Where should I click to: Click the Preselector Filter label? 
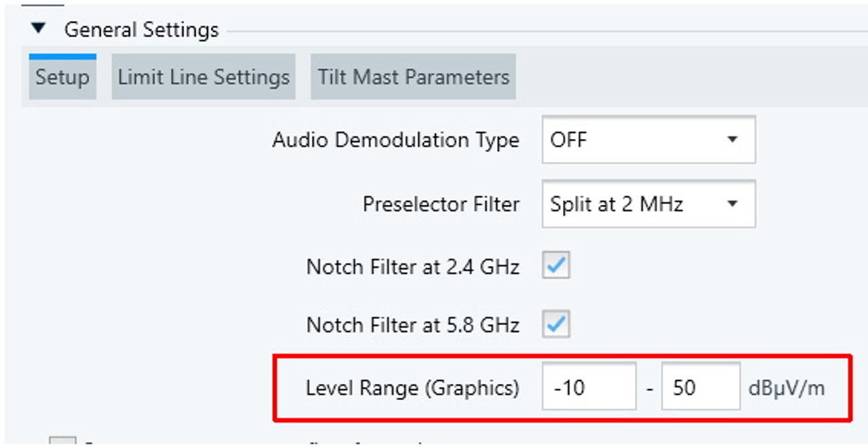pos(441,204)
